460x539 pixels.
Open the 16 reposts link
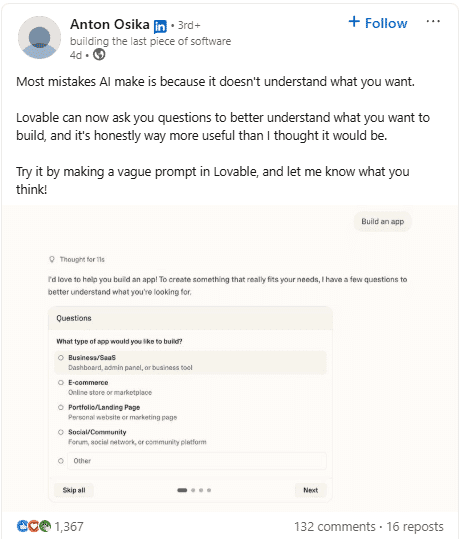[415, 527]
